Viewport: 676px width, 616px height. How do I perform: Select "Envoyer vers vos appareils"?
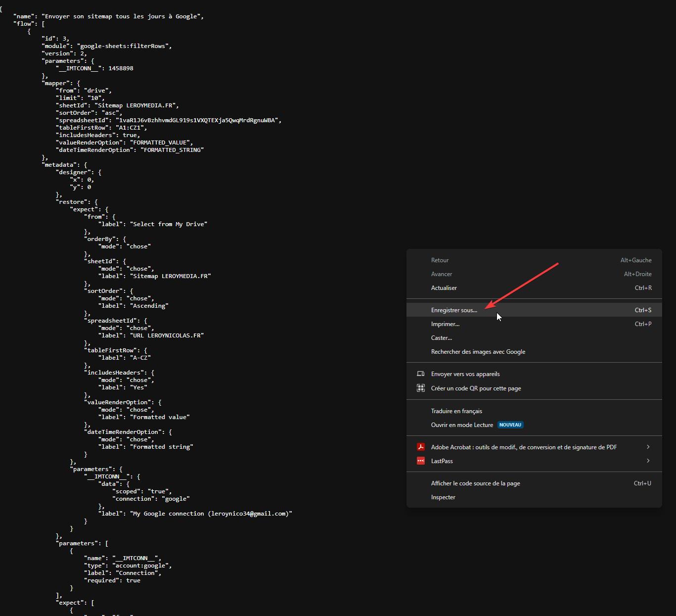coord(534,374)
